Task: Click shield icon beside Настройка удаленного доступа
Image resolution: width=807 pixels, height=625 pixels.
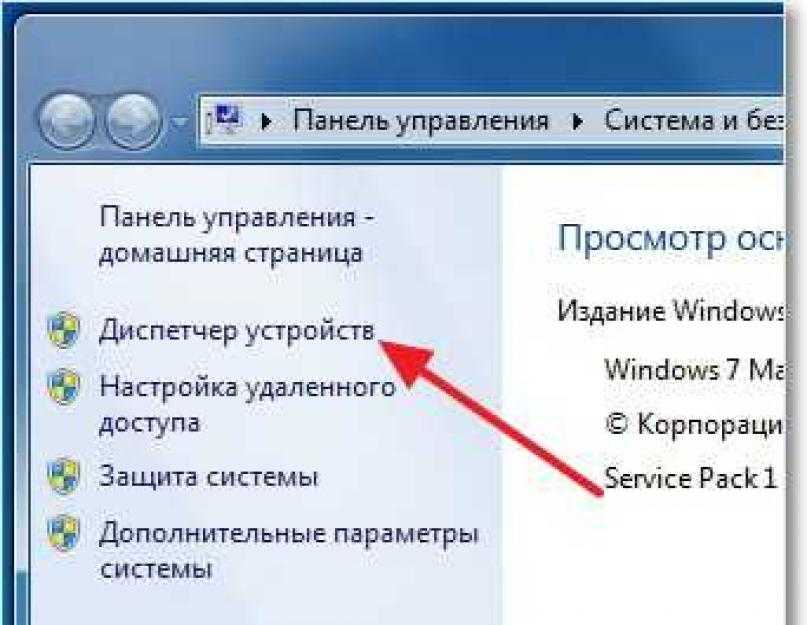Action: (x=64, y=387)
